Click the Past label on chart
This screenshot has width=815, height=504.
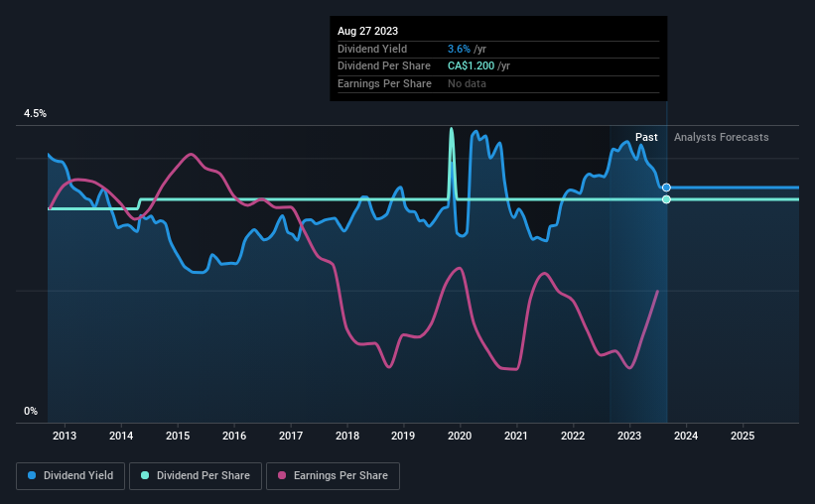tap(646, 137)
